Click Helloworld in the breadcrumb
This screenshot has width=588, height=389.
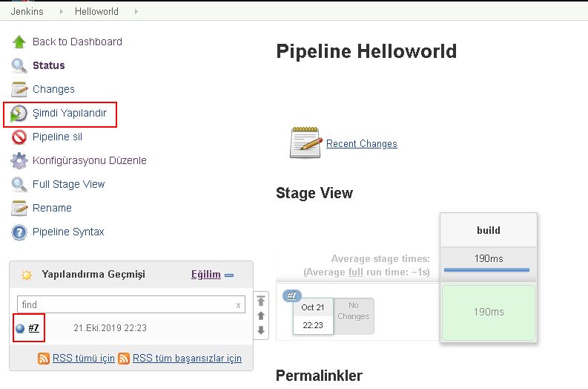tap(96, 12)
